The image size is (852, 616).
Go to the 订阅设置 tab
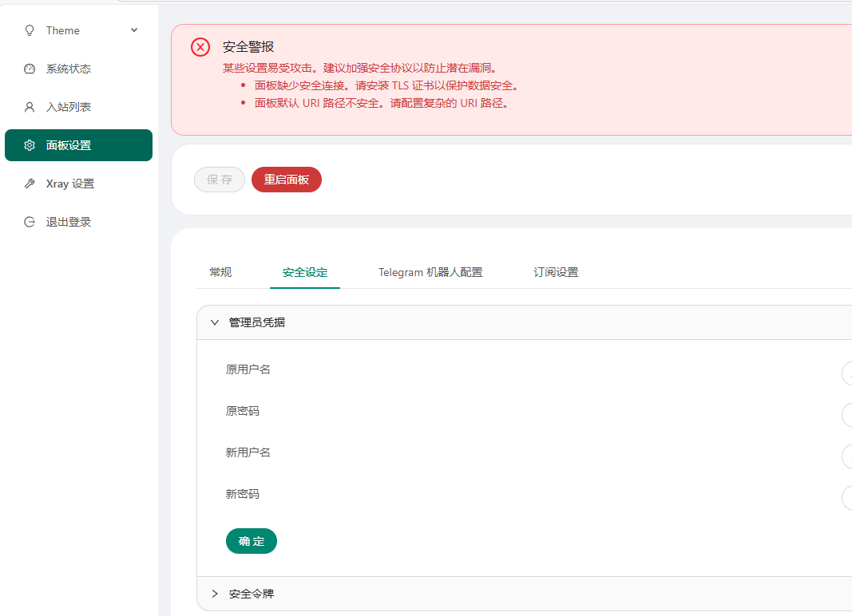pyautogui.click(x=556, y=272)
